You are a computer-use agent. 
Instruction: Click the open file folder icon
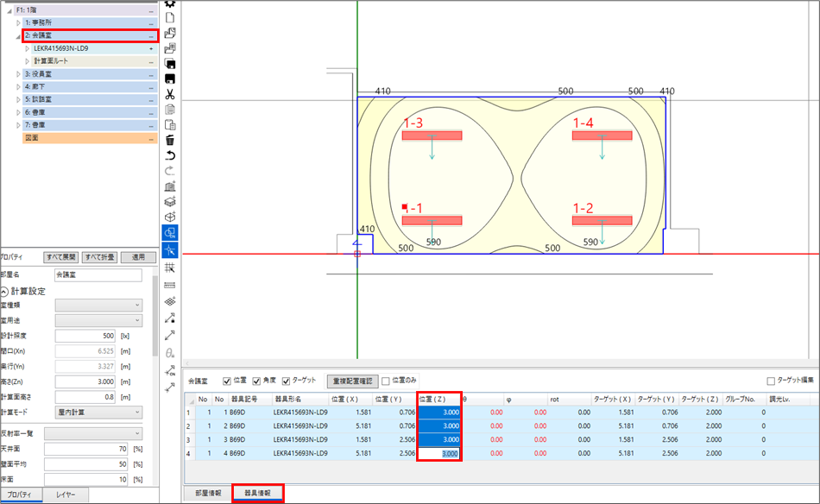point(170,33)
